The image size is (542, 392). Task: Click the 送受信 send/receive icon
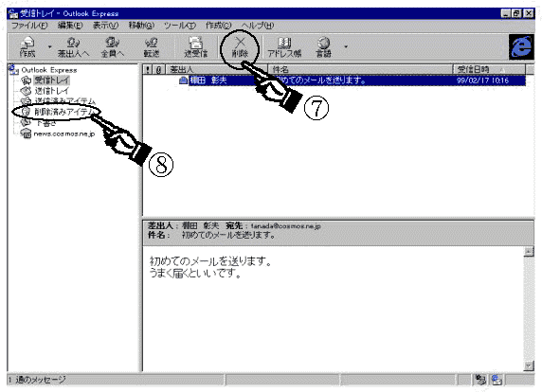[x=195, y=46]
